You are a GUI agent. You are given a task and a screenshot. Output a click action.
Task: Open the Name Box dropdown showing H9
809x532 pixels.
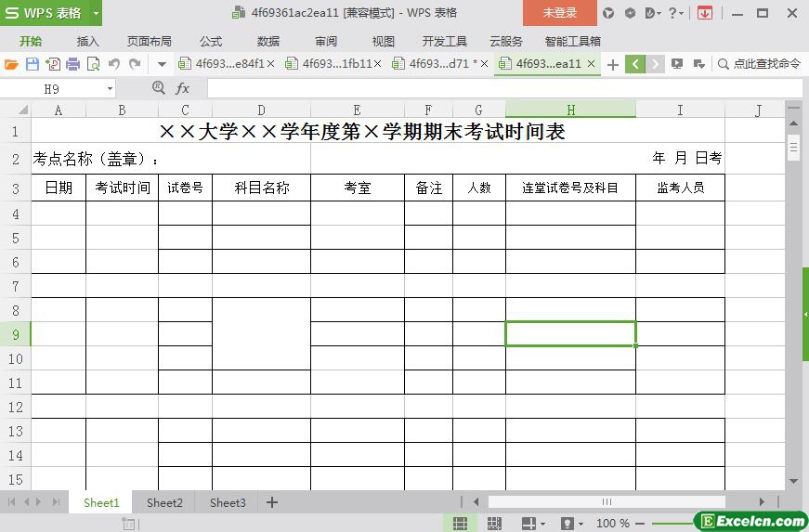pos(110,89)
